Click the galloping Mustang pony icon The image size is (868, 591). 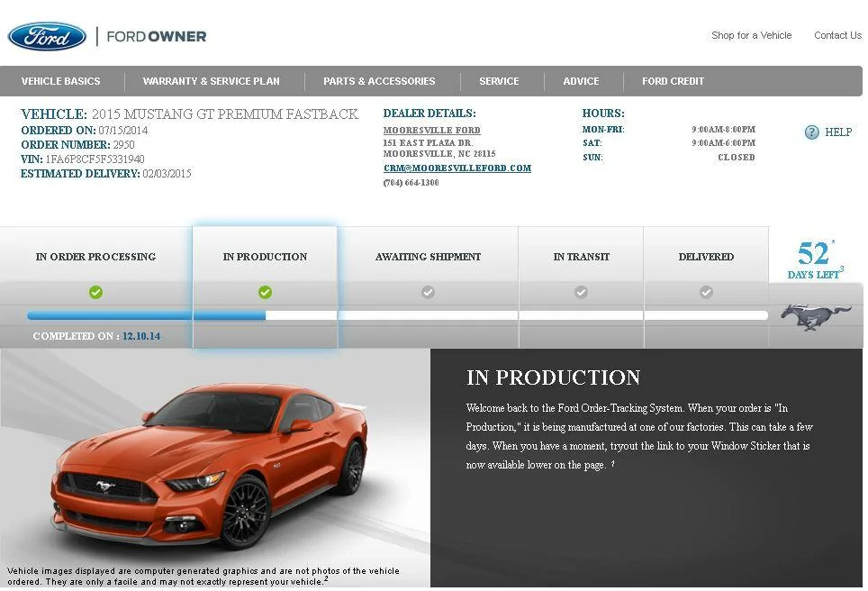tap(816, 317)
